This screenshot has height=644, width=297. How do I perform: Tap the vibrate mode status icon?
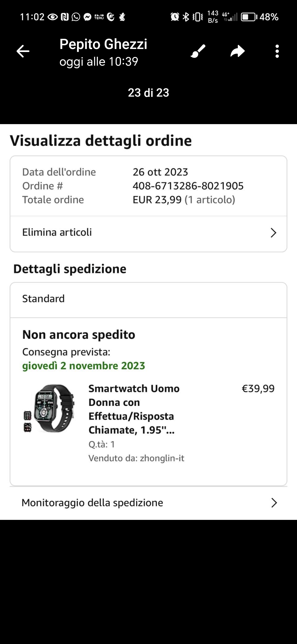[198, 17]
